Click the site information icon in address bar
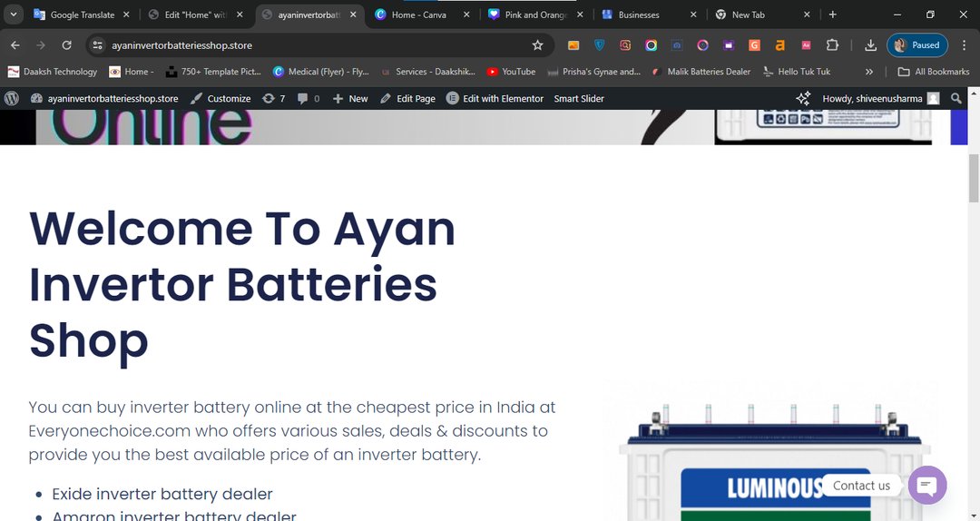Screen dimensions: 980x521 tap(97, 45)
